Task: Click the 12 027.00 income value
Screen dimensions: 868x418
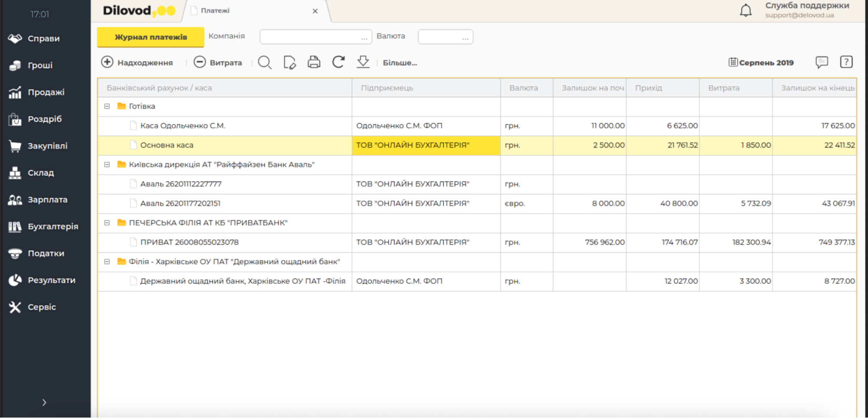Action: [x=681, y=282]
